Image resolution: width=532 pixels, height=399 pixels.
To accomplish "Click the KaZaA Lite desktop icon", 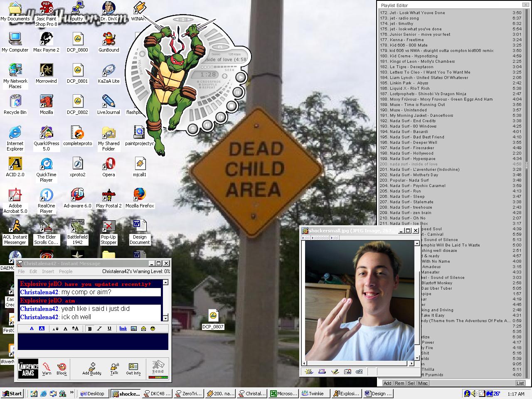I will 108,74.
